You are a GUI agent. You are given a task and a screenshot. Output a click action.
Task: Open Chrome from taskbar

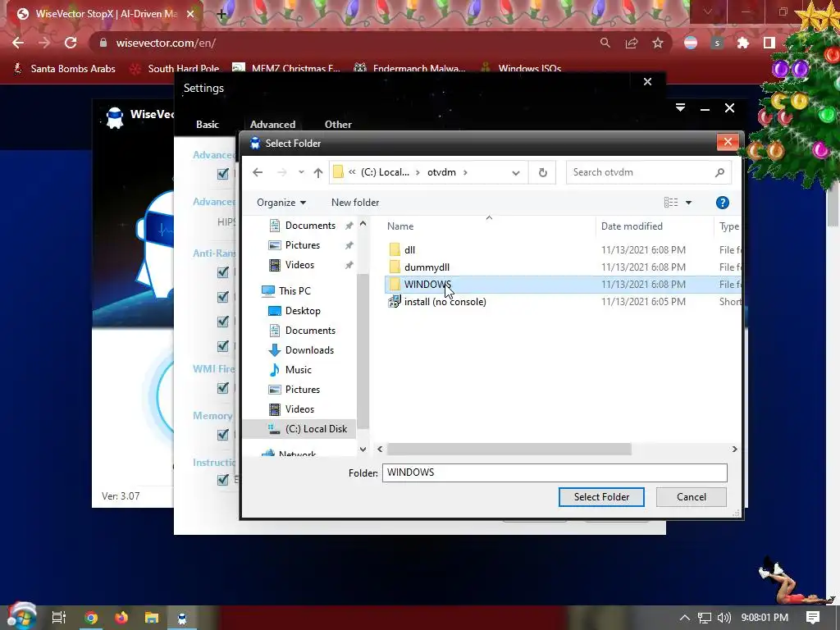tap(91, 618)
